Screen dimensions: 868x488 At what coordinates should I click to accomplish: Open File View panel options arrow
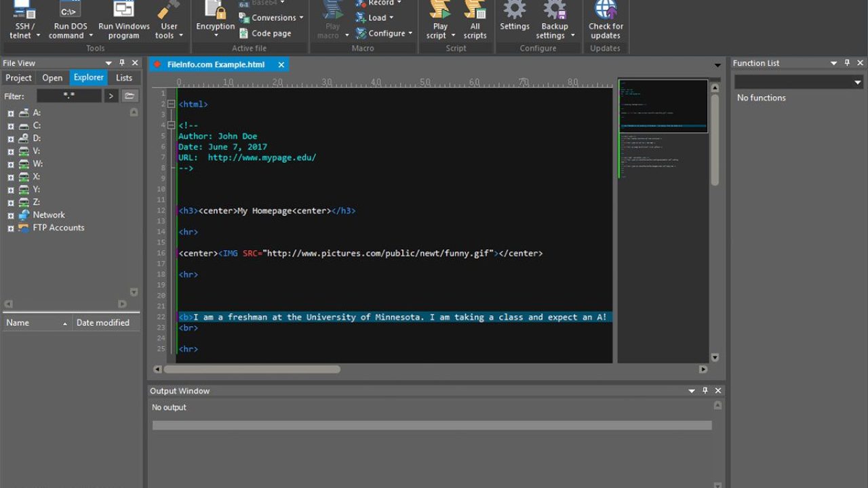point(108,63)
